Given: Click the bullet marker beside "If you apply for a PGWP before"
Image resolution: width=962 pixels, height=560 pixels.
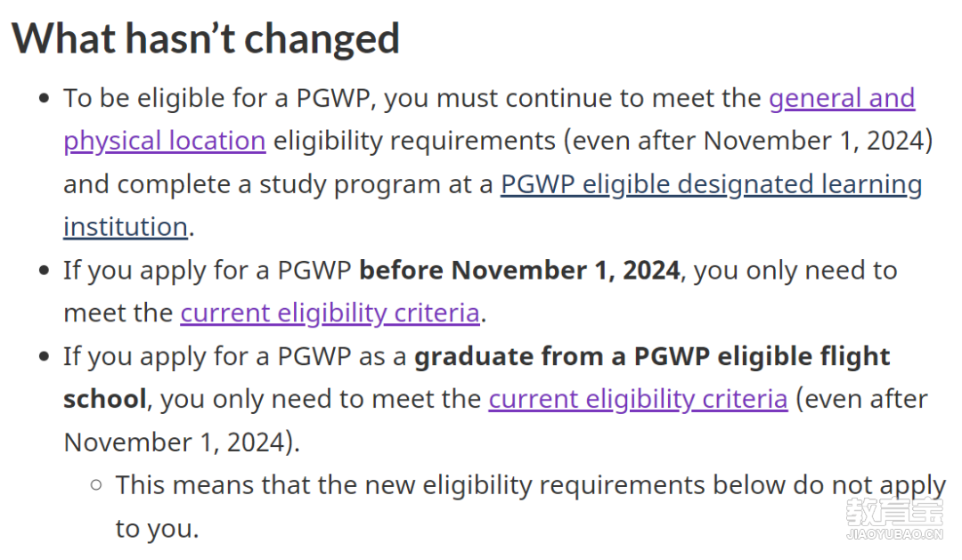Looking at the screenshot, I should [44, 271].
